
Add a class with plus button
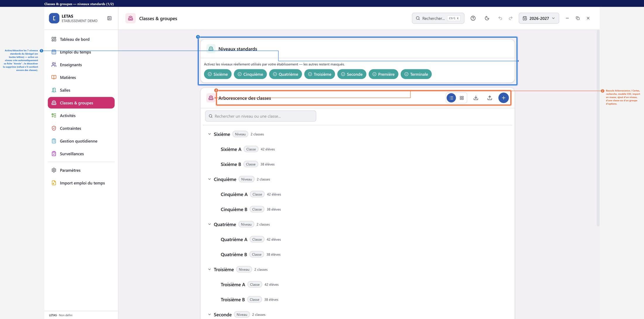tap(503, 98)
